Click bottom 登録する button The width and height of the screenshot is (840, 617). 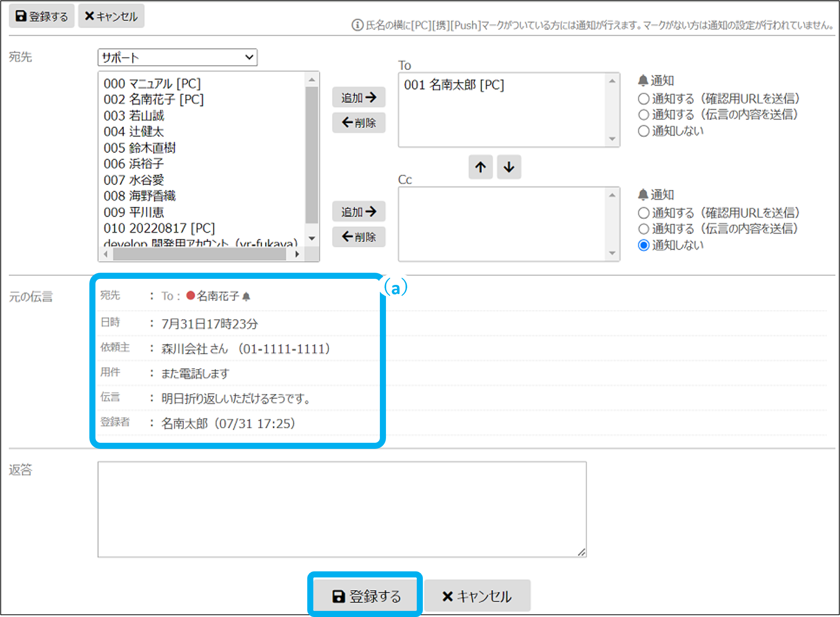(366, 596)
